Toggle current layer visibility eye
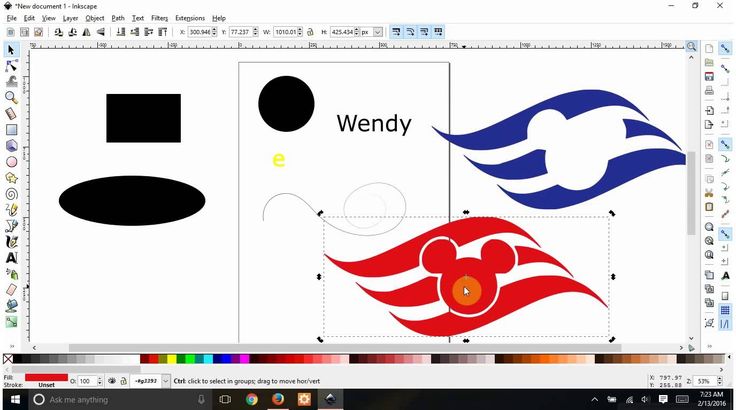The height and width of the screenshot is (410, 736). point(112,381)
